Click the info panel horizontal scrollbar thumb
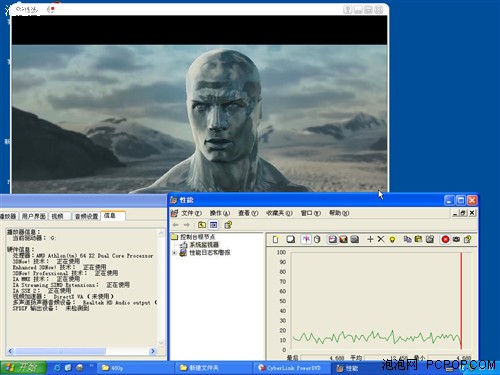Image resolution: width=500 pixels, height=375 pixels. click(x=60, y=351)
